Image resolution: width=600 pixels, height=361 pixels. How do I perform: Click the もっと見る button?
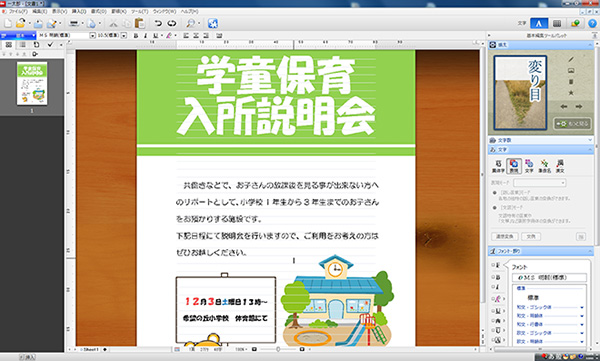(572, 124)
